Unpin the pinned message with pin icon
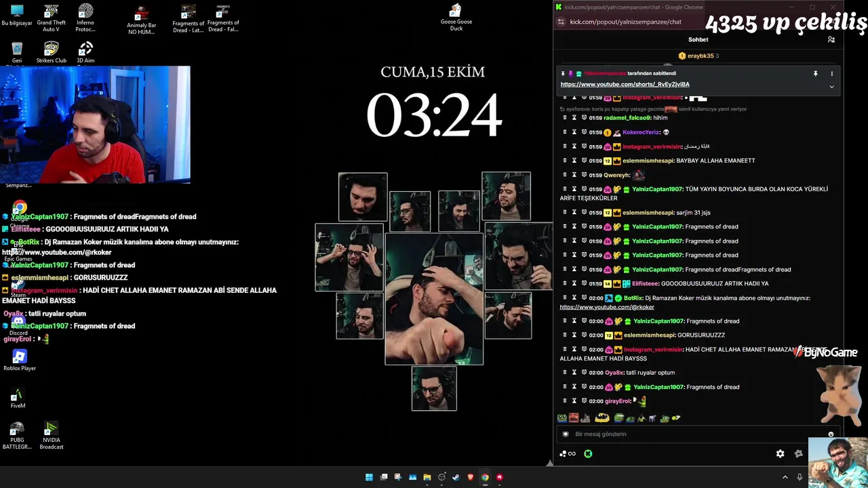Viewport: 868px width, 488px height. [815, 73]
